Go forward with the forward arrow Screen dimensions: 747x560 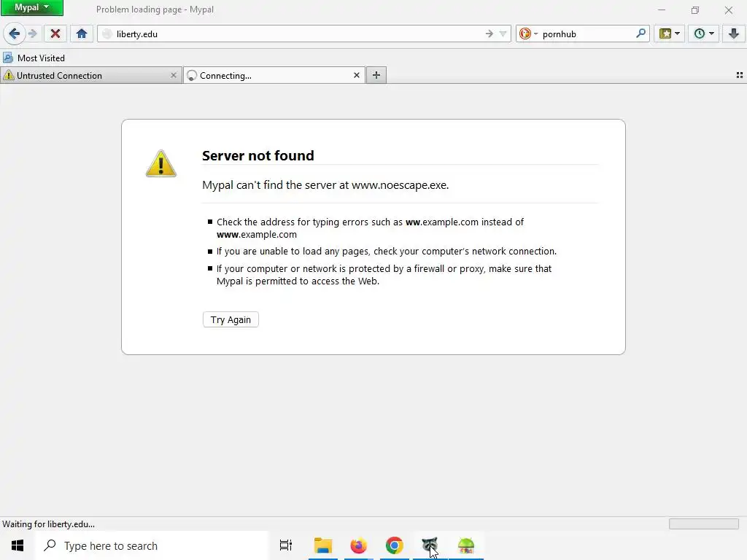pos(32,34)
